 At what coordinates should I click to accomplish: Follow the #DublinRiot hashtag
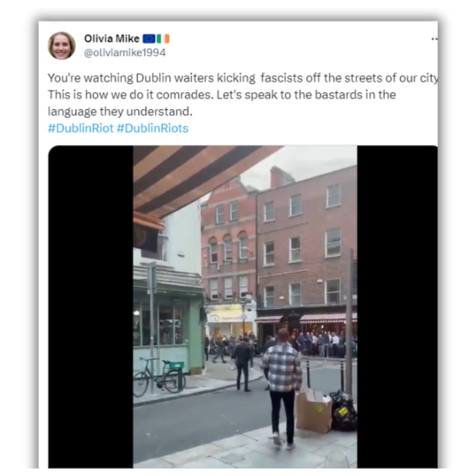(x=81, y=128)
